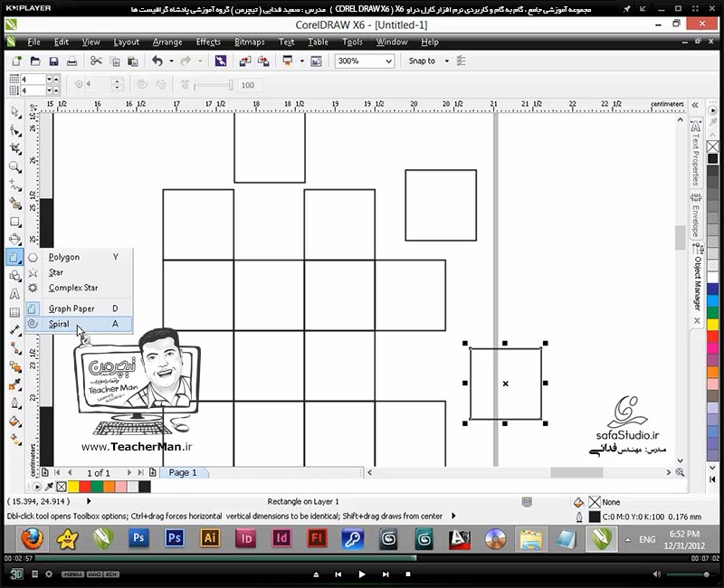Click the Undo arrow icon
Image resolution: width=724 pixels, height=588 pixels.
157,61
